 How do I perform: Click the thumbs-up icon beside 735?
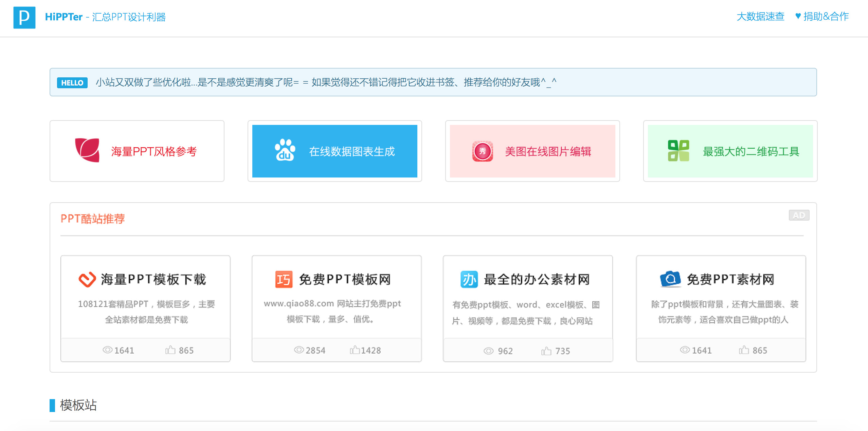546,351
